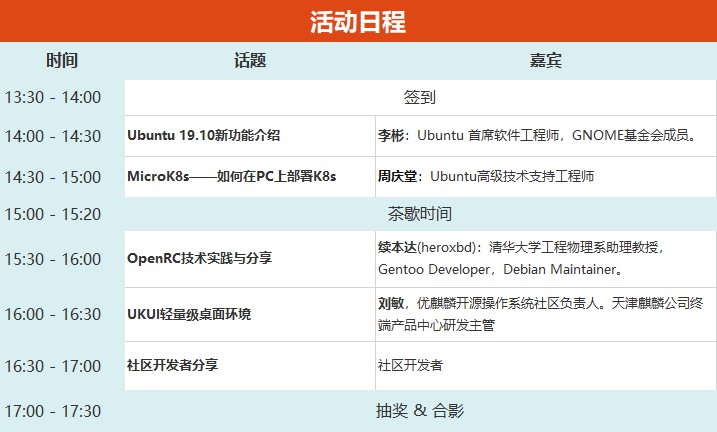Click the 16:00 - 16:30 time cell
The width and height of the screenshot is (717, 432).
pyautogui.click(x=53, y=315)
